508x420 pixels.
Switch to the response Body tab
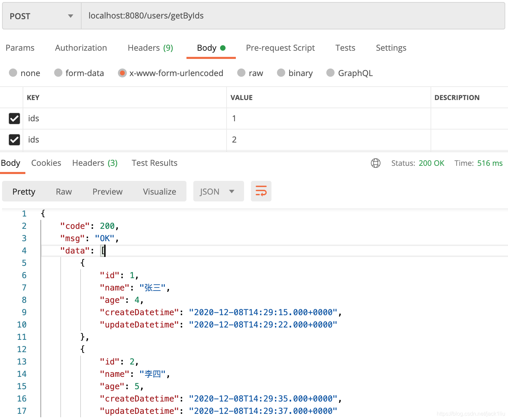[x=11, y=163]
